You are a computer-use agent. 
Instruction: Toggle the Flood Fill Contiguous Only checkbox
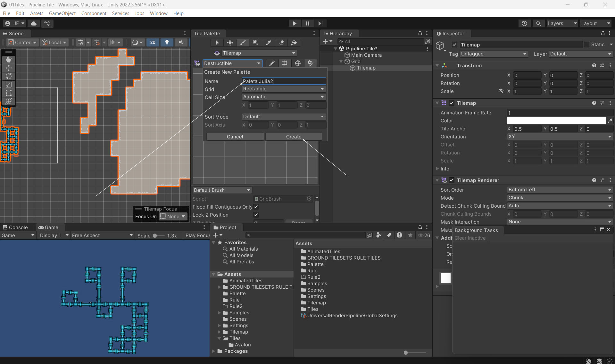click(x=256, y=207)
